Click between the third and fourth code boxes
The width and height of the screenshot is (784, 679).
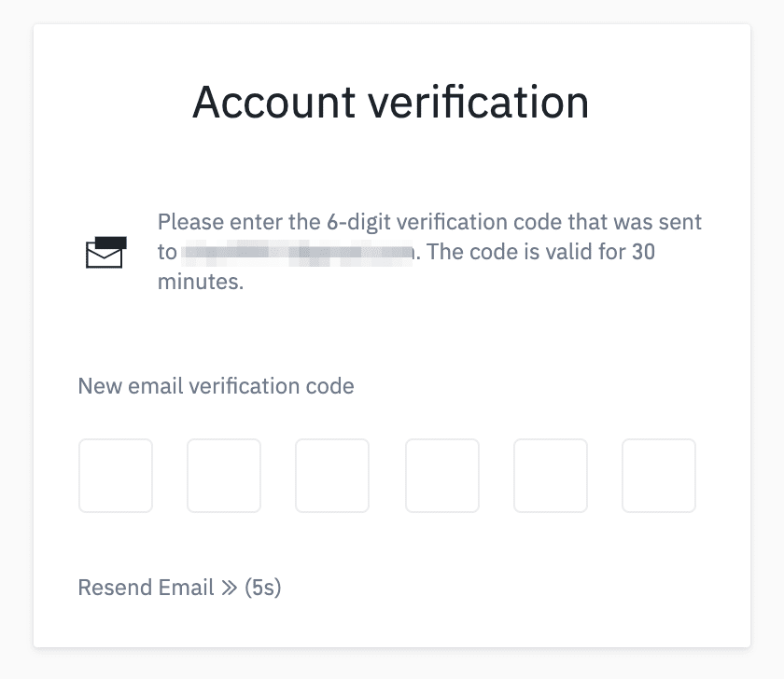(386, 475)
